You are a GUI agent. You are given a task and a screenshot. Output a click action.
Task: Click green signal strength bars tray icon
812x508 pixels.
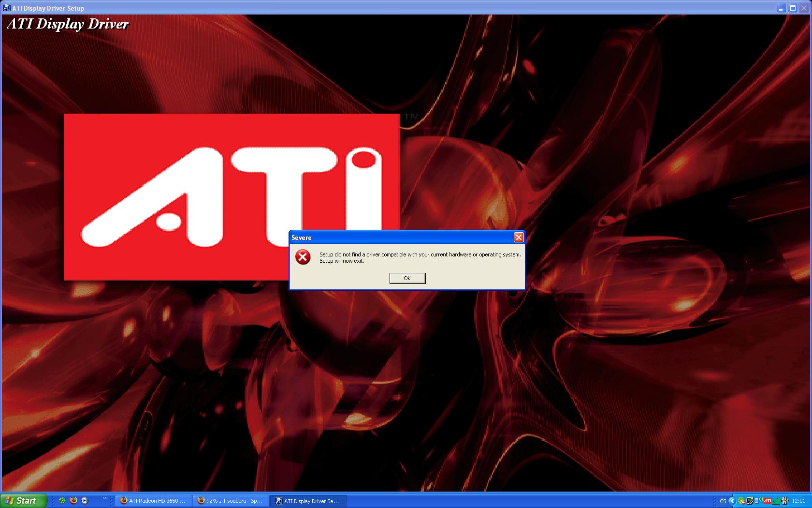(x=776, y=501)
